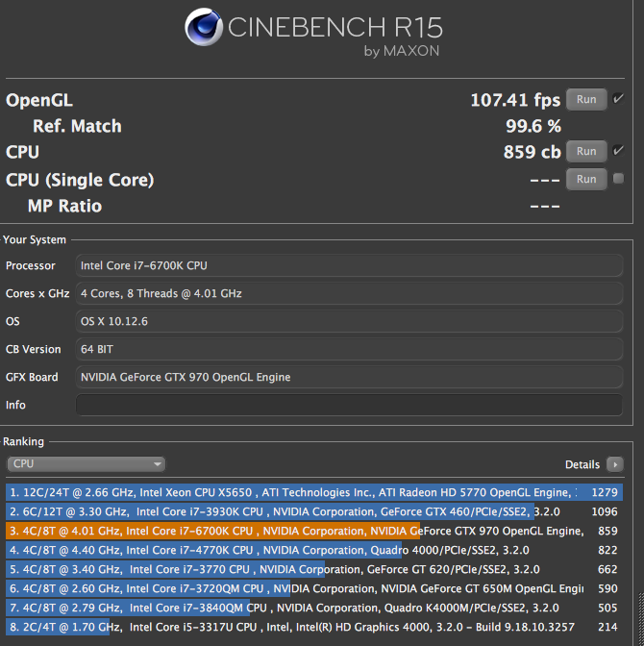Click the ranking score 1279
644x646 pixels.
(605, 492)
